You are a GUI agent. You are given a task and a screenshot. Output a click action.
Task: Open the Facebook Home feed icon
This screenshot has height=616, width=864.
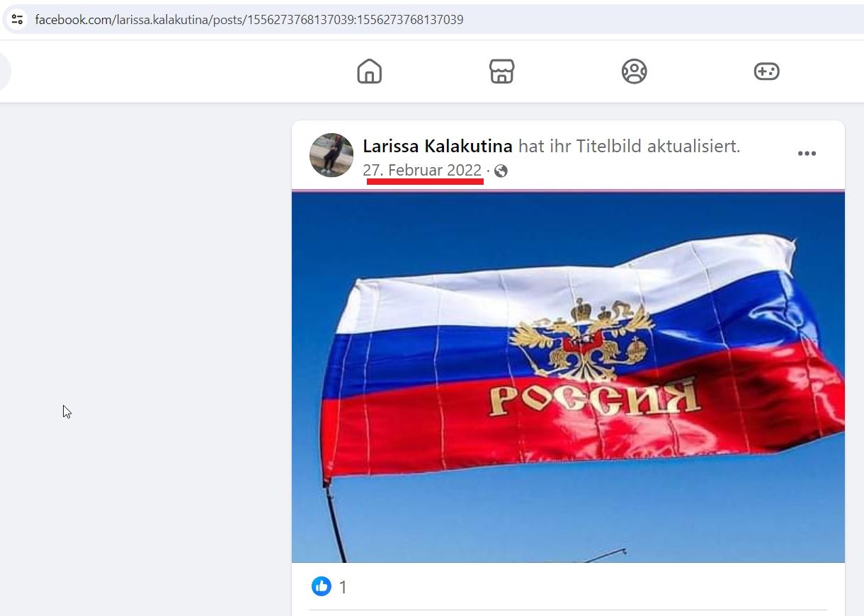click(369, 72)
